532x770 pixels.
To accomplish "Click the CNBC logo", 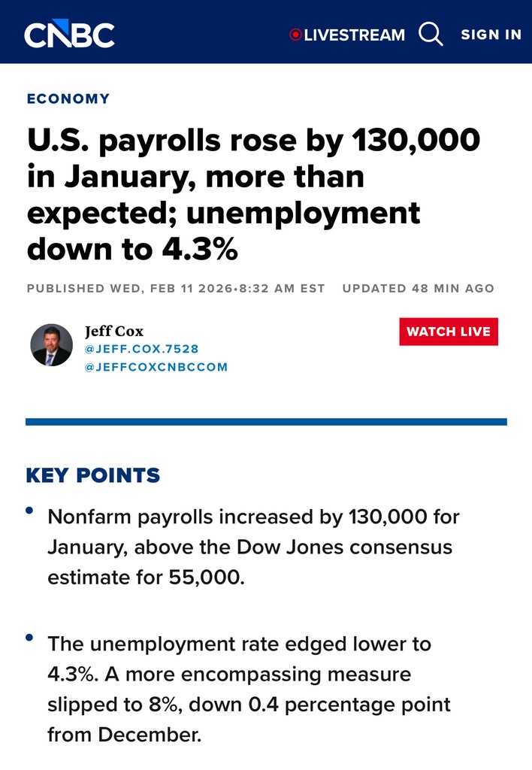I will pyautogui.click(x=69, y=34).
